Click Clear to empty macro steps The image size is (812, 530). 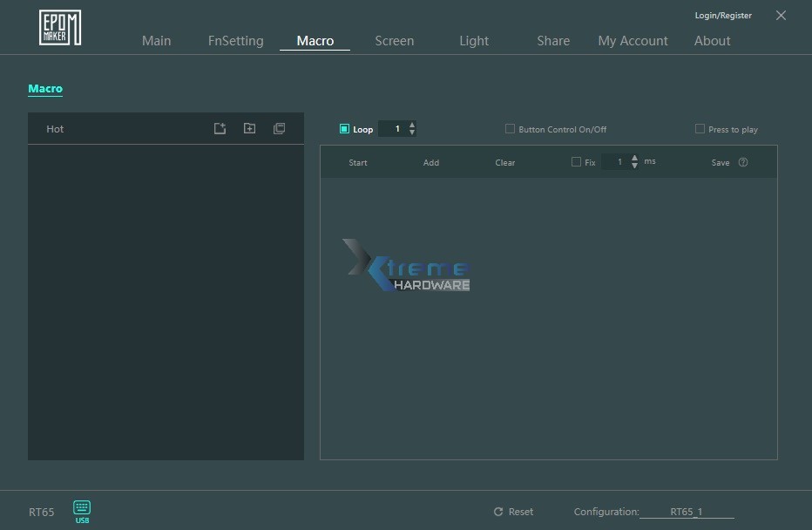(x=504, y=162)
